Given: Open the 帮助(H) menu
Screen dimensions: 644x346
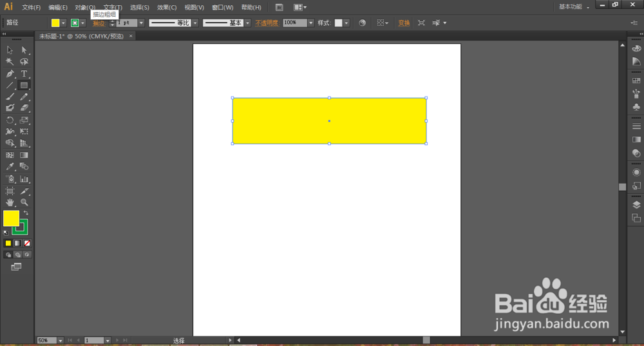Looking at the screenshot, I should (x=251, y=7).
